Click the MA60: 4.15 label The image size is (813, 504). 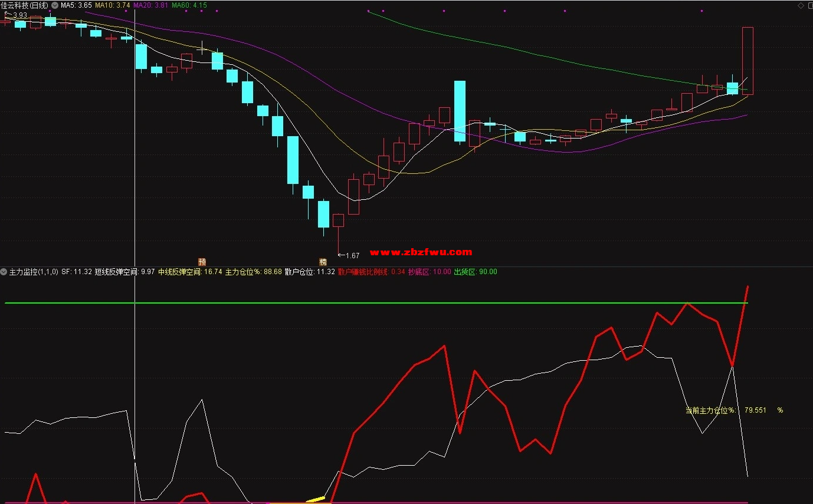189,5
